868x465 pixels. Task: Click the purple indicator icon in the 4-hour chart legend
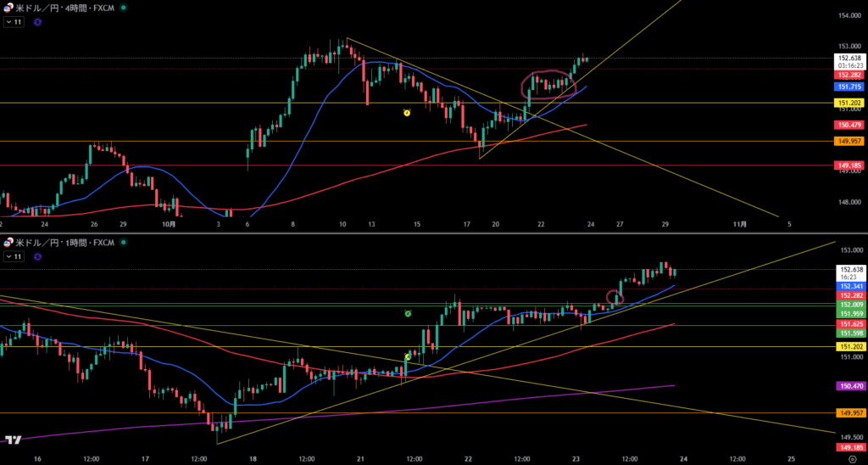pyautogui.click(x=38, y=22)
